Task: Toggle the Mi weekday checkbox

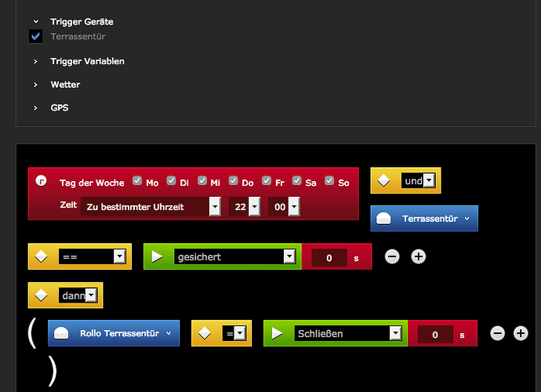Action: click(x=202, y=180)
